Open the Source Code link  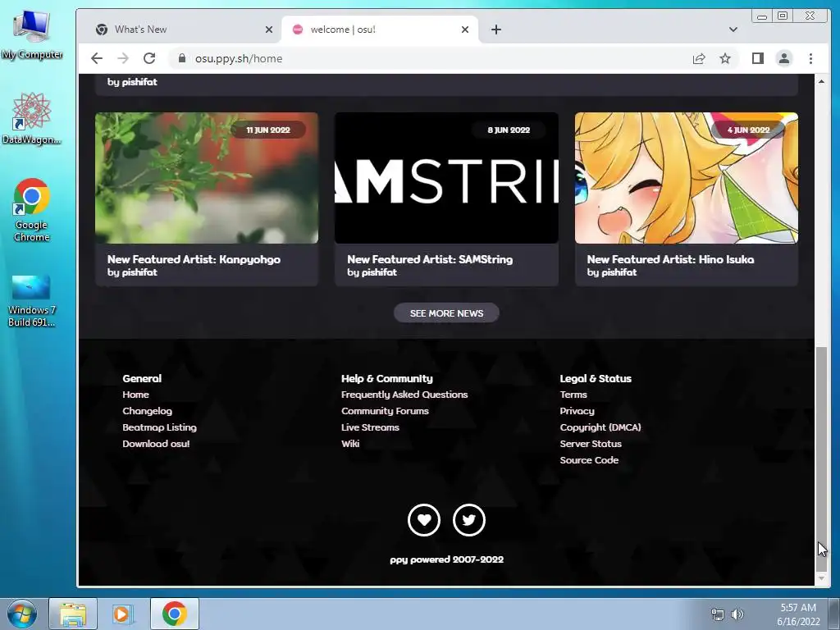tap(589, 459)
